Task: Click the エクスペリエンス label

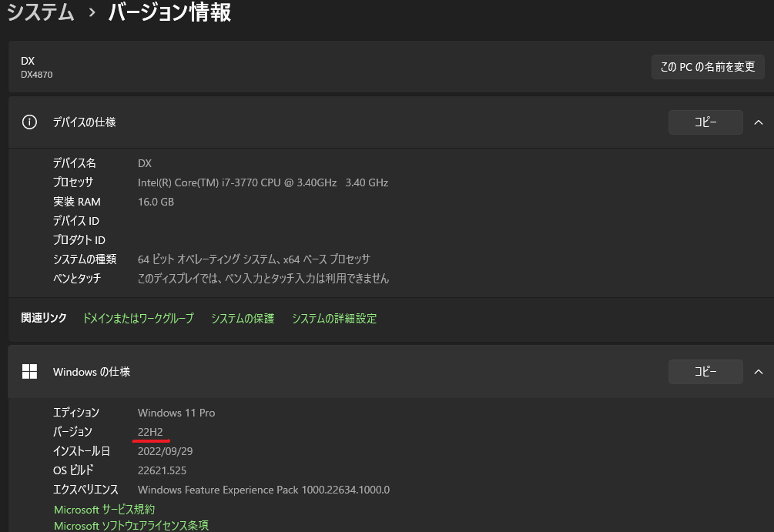Action: 86,490
